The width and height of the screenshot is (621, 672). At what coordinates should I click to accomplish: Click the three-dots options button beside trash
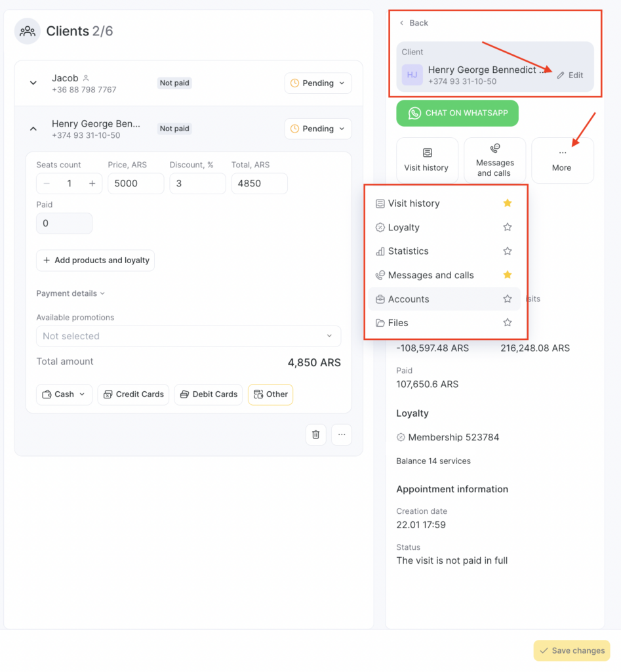341,434
